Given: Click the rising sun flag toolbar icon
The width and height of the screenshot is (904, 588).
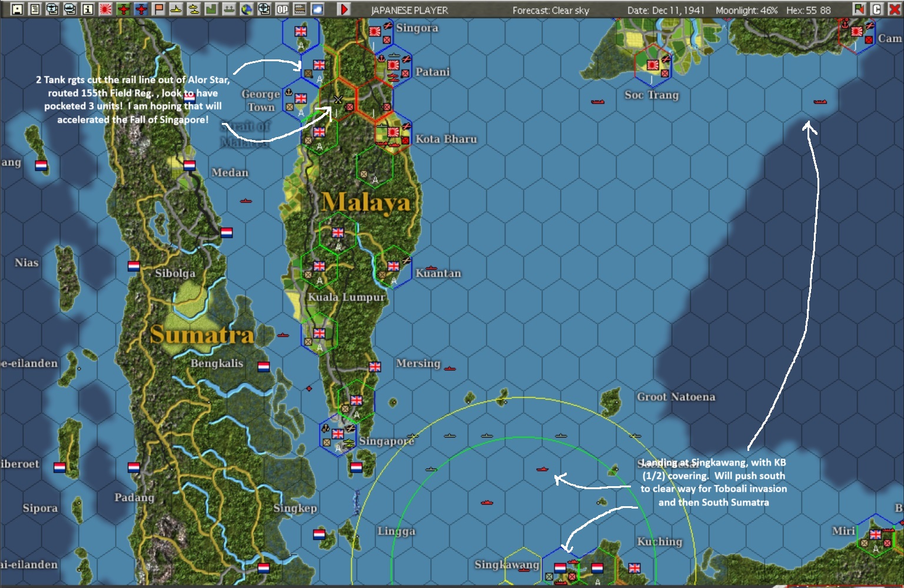Looking at the screenshot, I should coord(105,9).
